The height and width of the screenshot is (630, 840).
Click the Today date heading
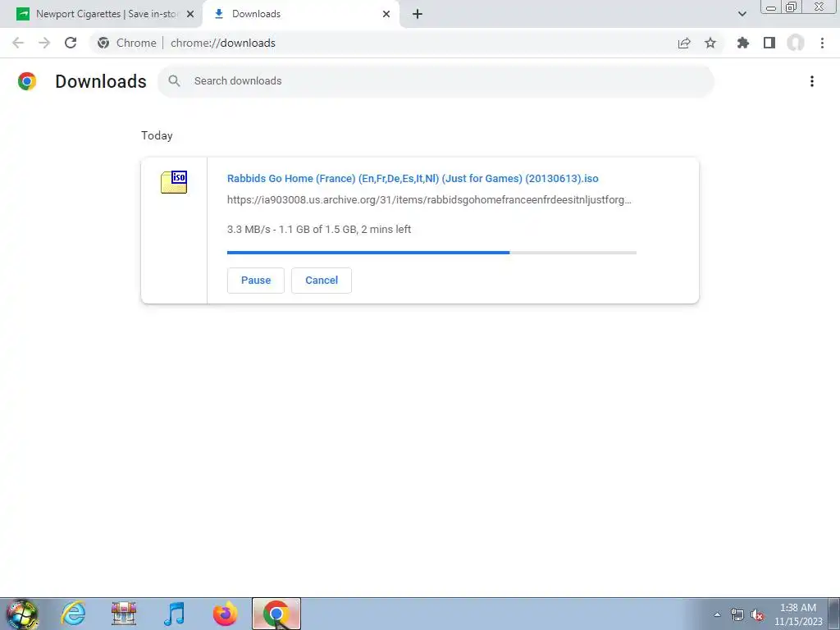coord(157,135)
